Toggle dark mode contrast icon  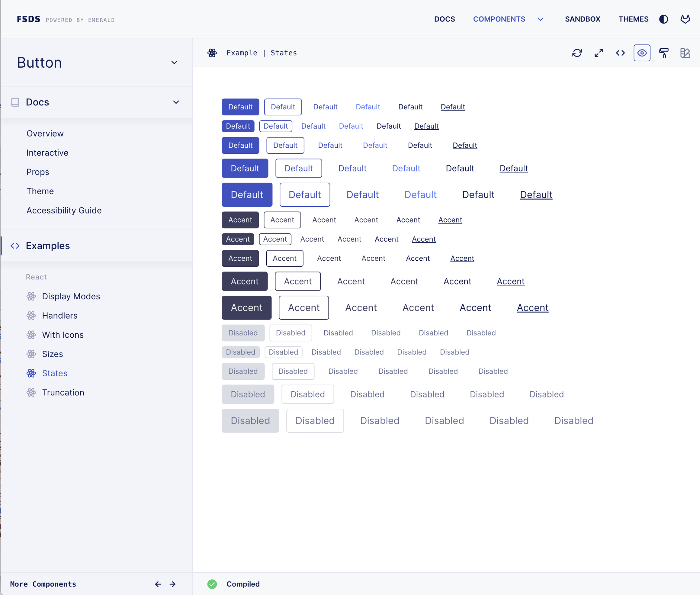[663, 19]
